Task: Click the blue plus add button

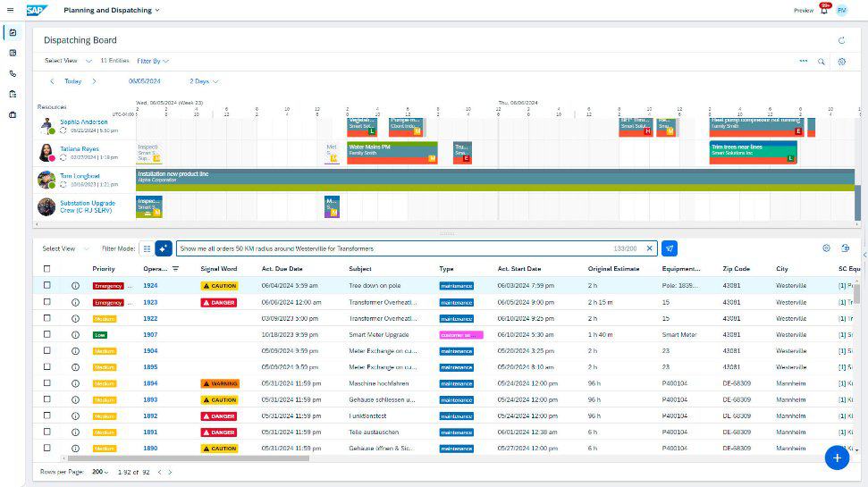Action: tap(836, 458)
